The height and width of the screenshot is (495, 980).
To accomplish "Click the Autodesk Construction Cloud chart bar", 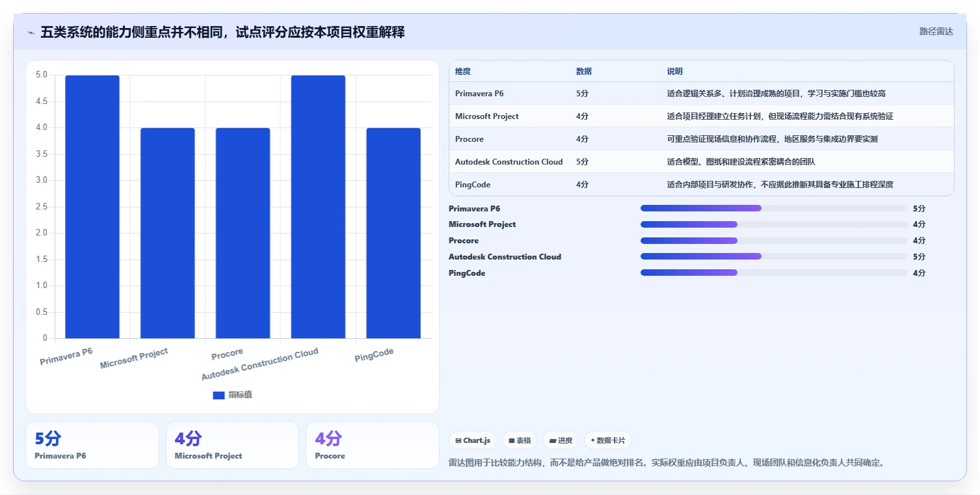I will coord(318,207).
